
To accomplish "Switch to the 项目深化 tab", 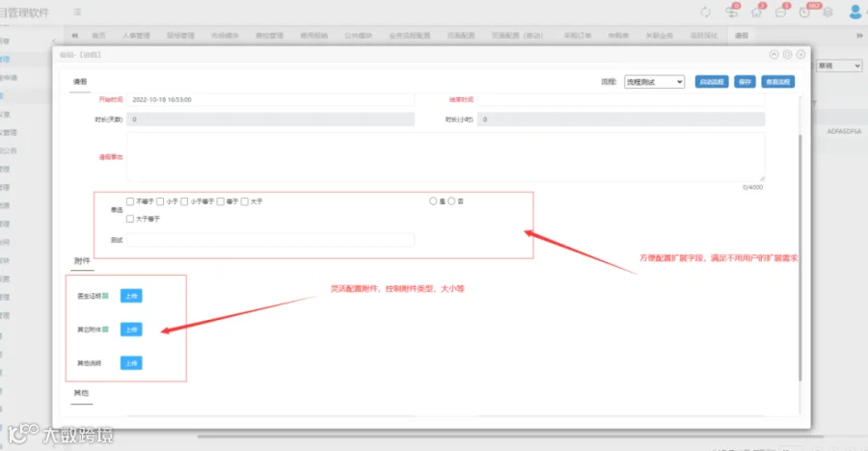I will click(x=704, y=36).
